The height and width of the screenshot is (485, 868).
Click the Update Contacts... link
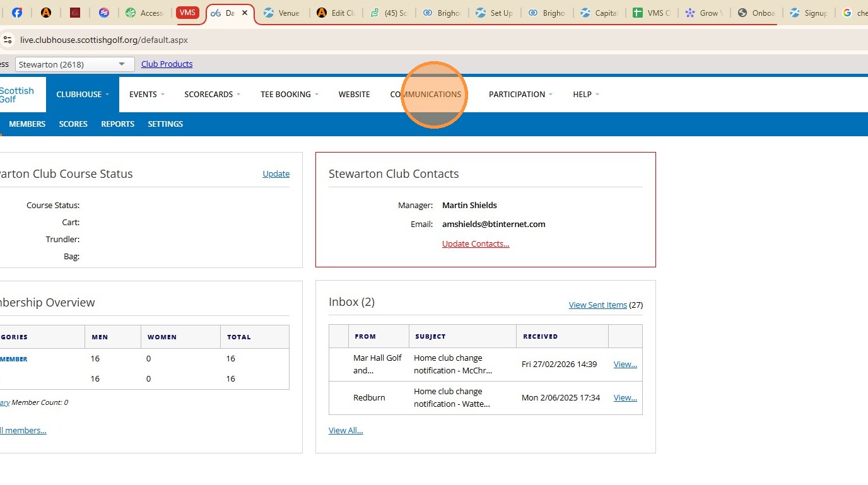coord(476,244)
